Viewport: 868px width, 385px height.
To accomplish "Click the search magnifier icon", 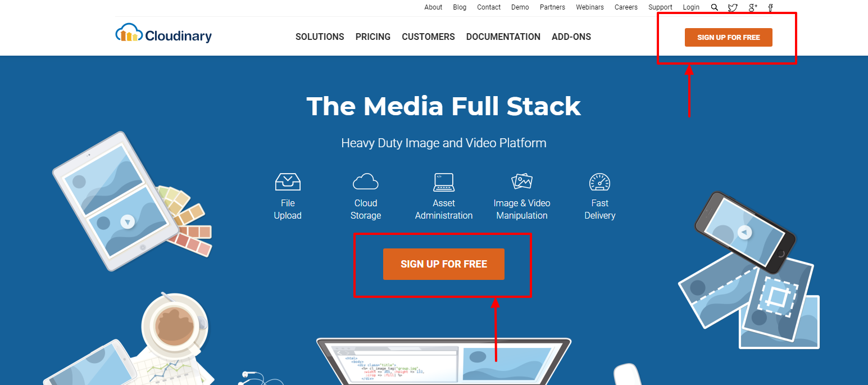I will [x=715, y=7].
